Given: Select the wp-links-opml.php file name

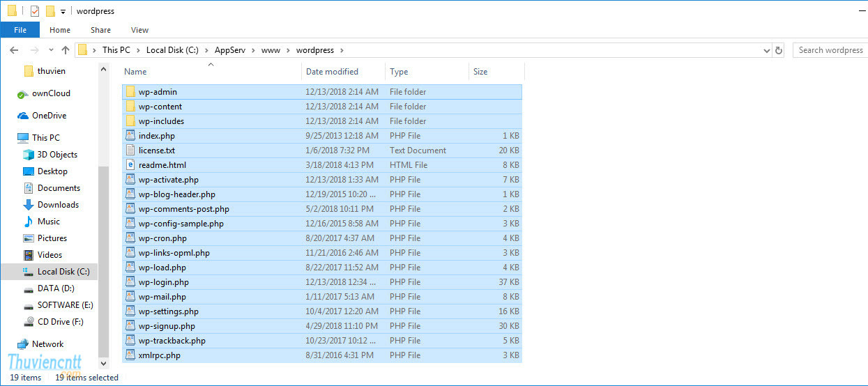Looking at the screenshot, I should coord(174,253).
